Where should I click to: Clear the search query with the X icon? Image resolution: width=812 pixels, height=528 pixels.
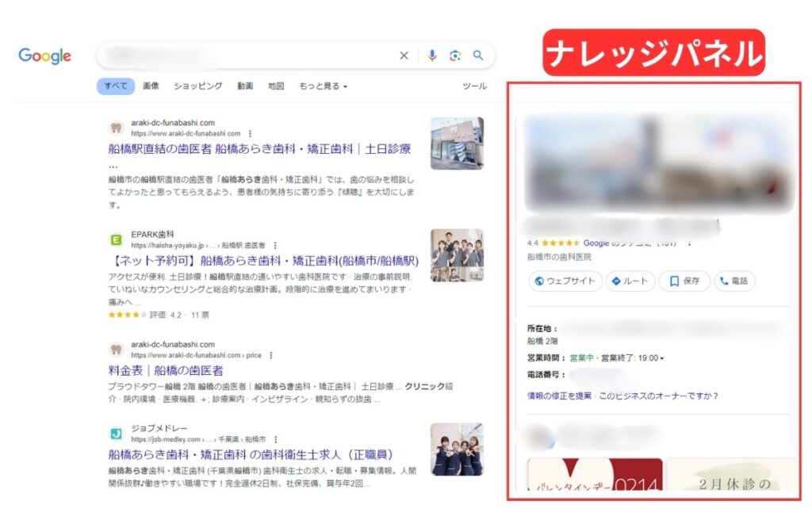tap(404, 55)
